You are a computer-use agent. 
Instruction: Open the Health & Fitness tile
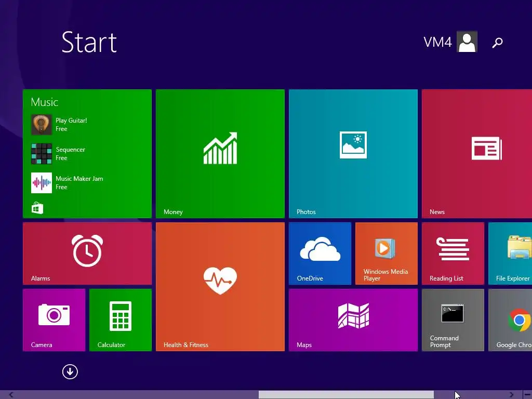pyautogui.click(x=220, y=287)
